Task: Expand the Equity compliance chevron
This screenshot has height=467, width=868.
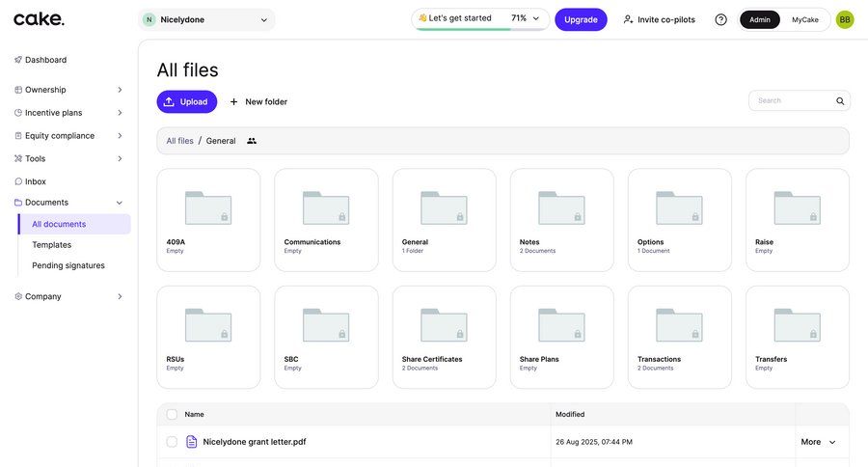Action: pyautogui.click(x=120, y=136)
